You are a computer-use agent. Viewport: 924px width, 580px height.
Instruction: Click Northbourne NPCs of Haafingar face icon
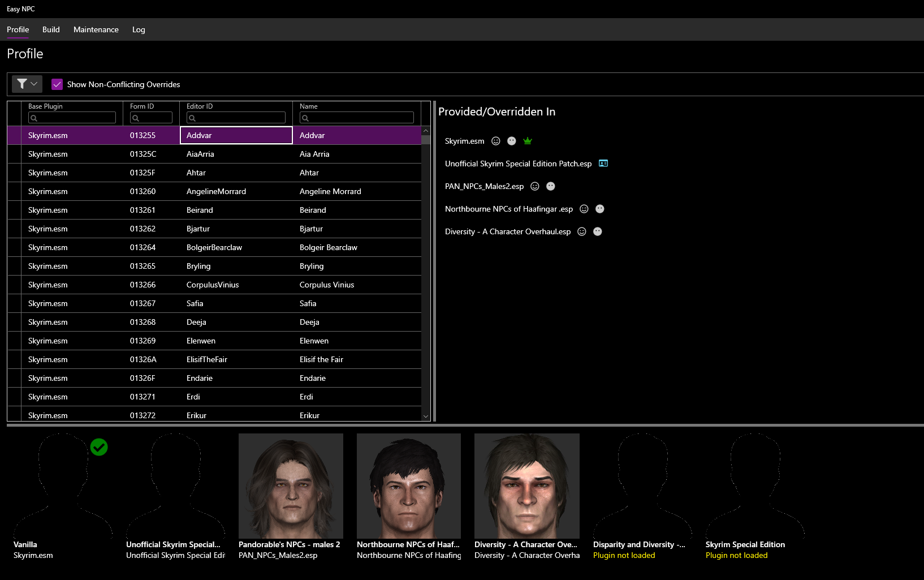point(600,209)
